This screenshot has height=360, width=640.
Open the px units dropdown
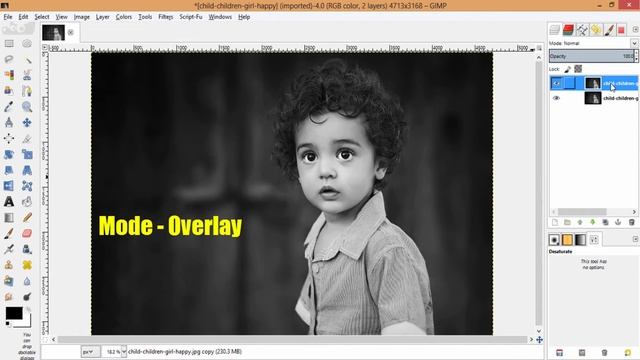click(x=90, y=351)
